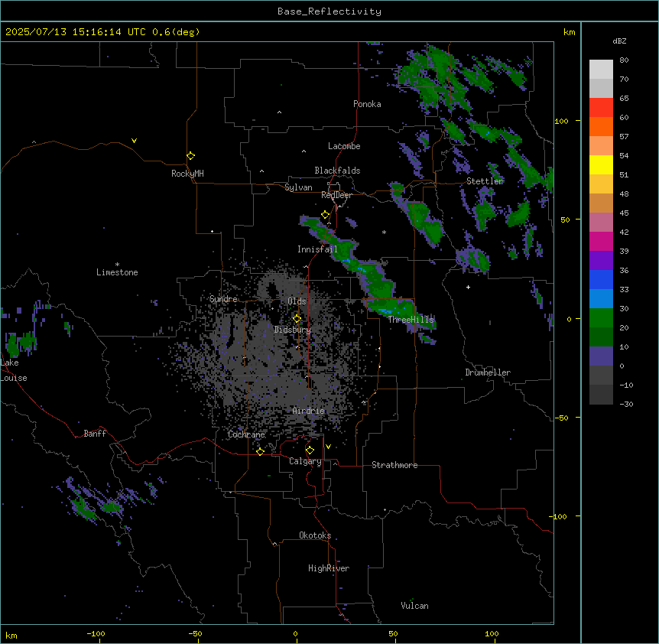
Task: Click the HighRiver label
Action: click(329, 568)
